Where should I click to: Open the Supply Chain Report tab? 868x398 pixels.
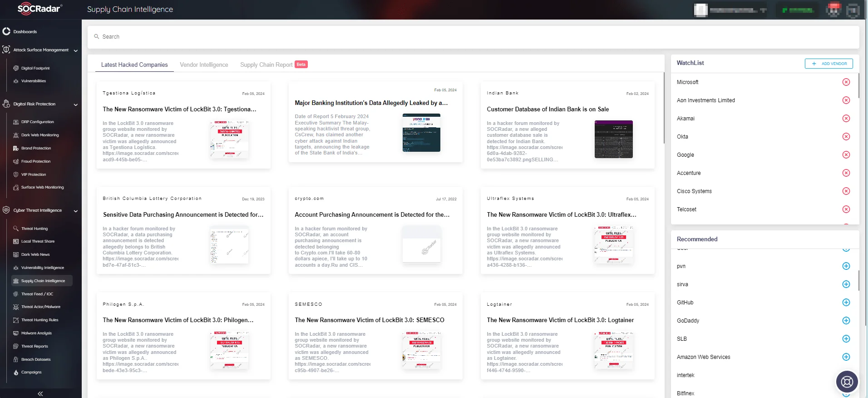(266, 65)
